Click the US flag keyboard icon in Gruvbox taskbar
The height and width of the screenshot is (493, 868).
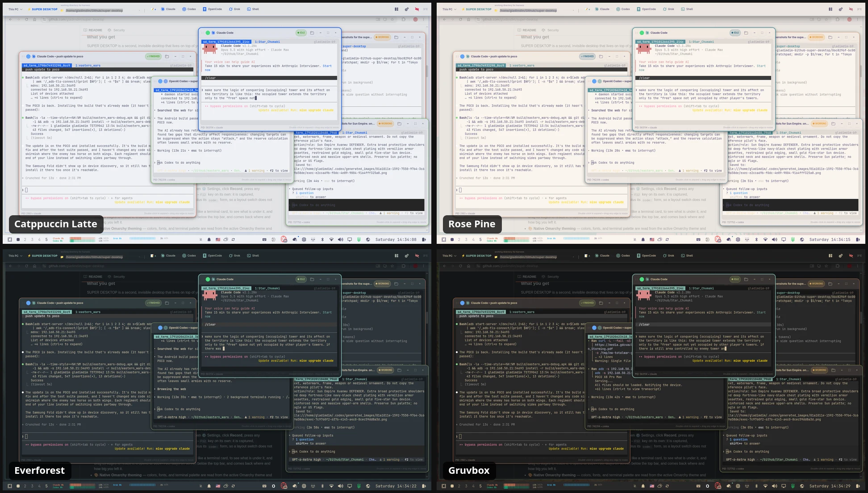[652, 486]
